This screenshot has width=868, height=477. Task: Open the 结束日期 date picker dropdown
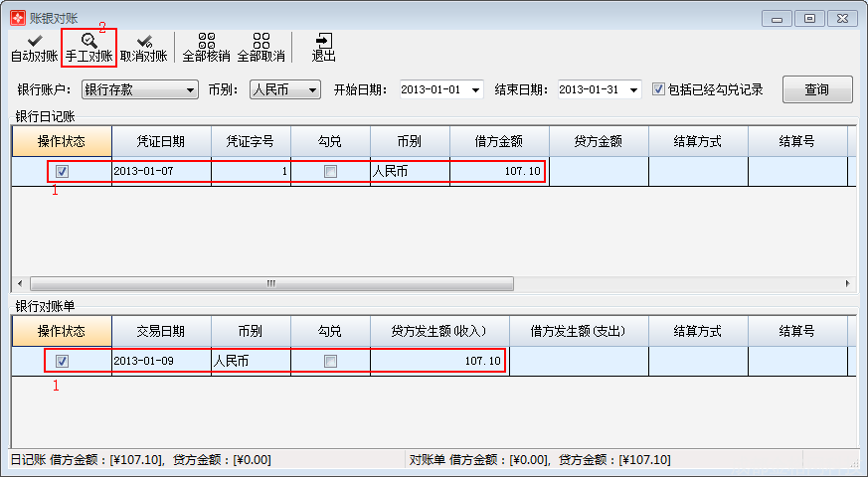click(634, 90)
